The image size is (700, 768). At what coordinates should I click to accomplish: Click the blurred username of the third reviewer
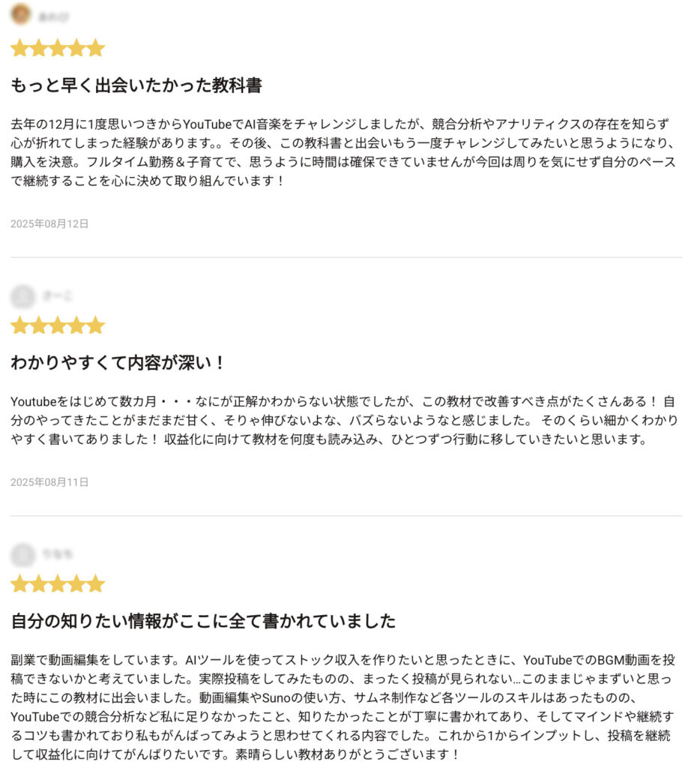click(x=57, y=554)
